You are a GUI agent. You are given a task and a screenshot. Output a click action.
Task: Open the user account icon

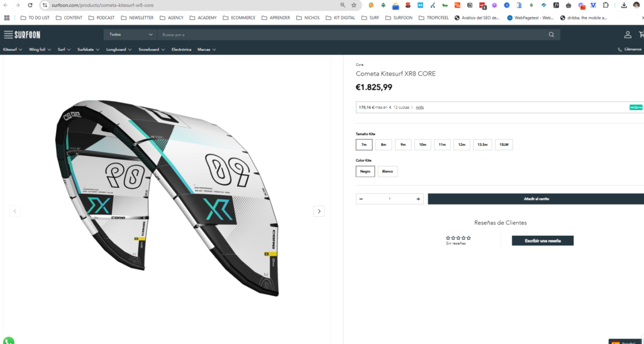click(627, 35)
